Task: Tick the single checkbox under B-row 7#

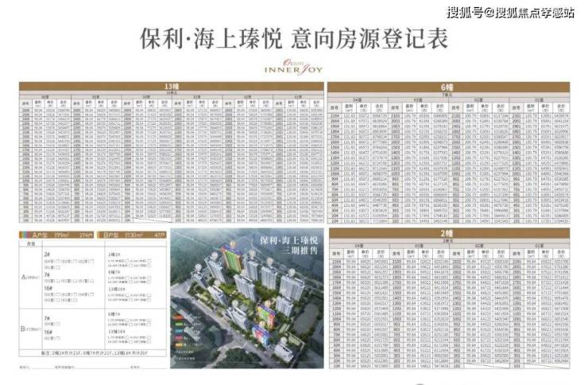Action: point(58,324)
